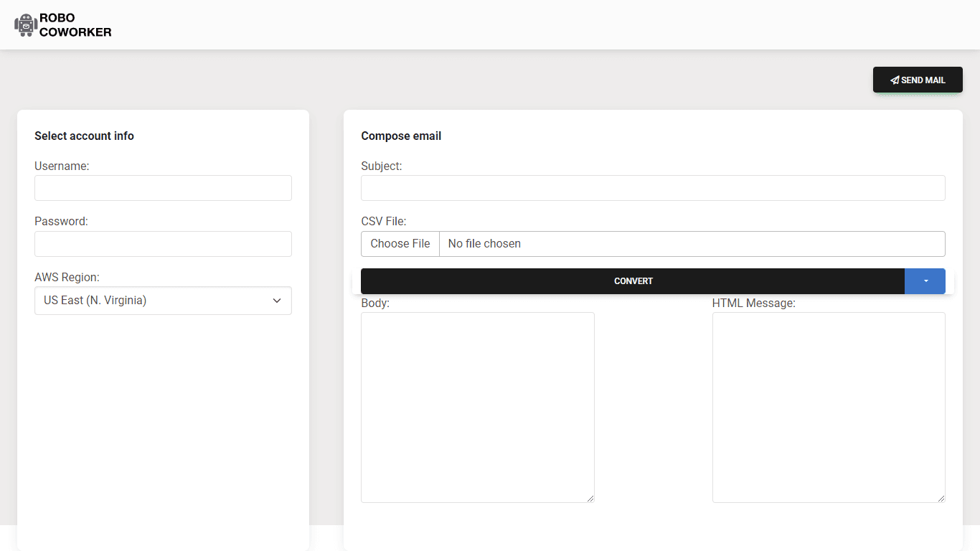The width and height of the screenshot is (980, 551).
Task: Click the 'No file chosen' file field
Action: click(x=692, y=244)
